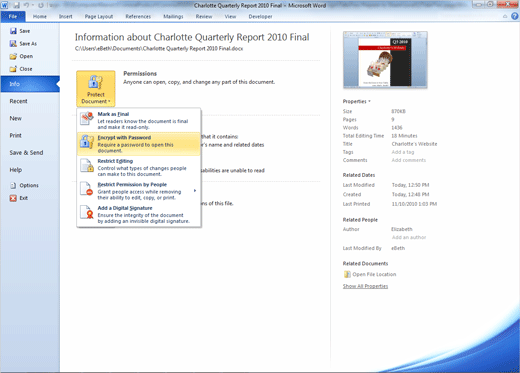Click the Elizabeth author name
Viewport: 520px width, 373px height.
(402, 229)
